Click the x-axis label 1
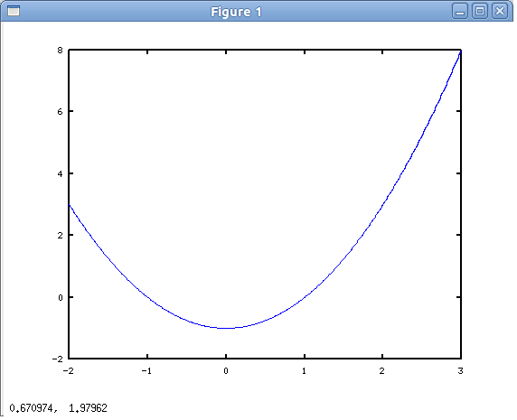The width and height of the screenshot is (517, 420). tap(304, 371)
